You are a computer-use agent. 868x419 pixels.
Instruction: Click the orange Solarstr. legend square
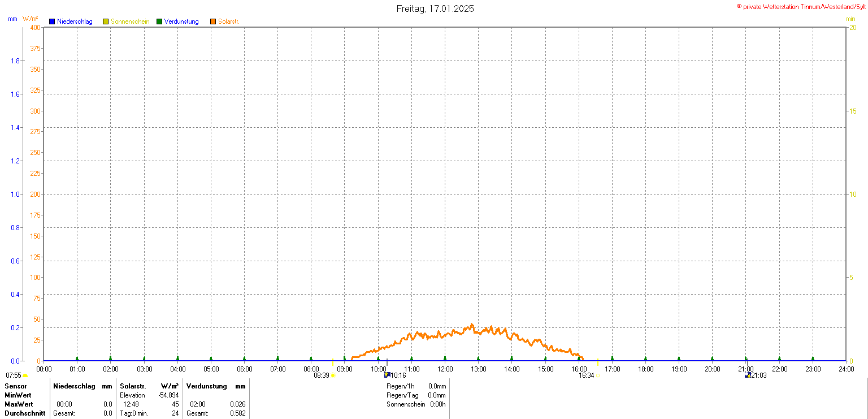(213, 21)
